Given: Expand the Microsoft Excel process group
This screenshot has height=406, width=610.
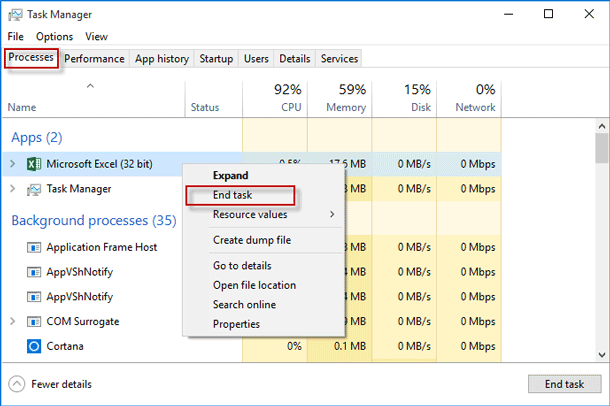Looking at the screenshot, I should coord(12,163).
